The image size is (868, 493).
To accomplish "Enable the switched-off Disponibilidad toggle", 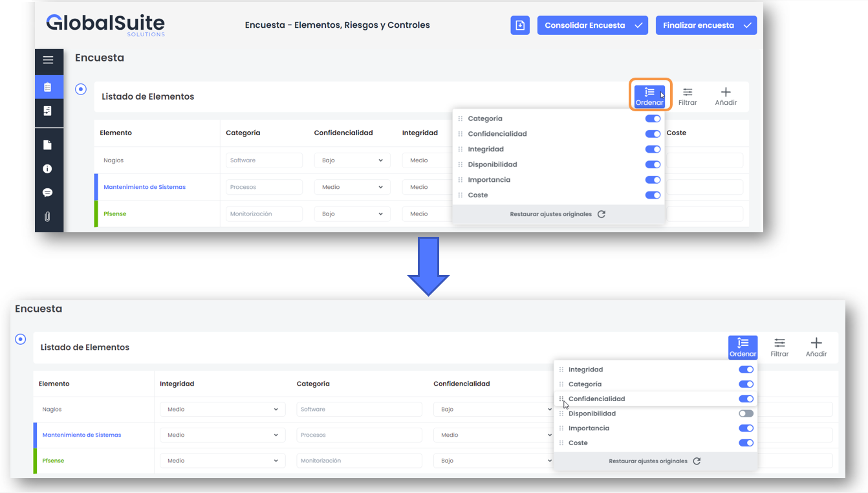I will [746, 413].
